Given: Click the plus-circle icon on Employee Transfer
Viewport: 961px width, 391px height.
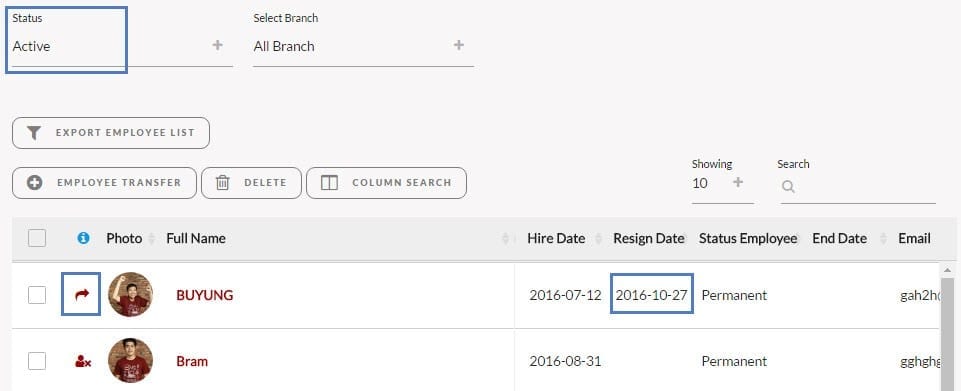Looking at the screenshot, I should (x=35, y=183).
